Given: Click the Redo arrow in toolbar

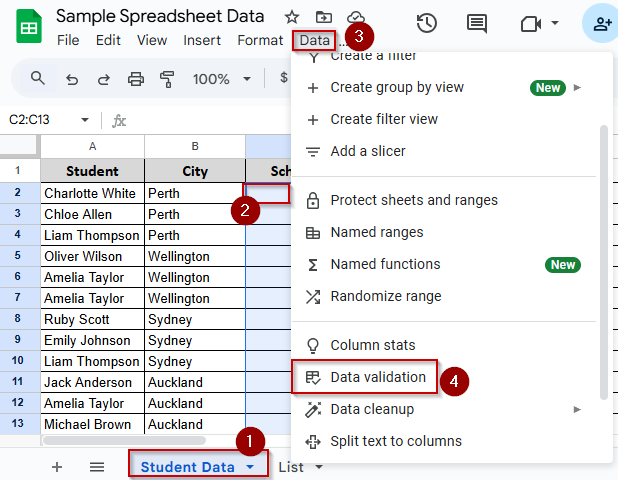Looking at the screenshot, I should [x=104, y=79].
